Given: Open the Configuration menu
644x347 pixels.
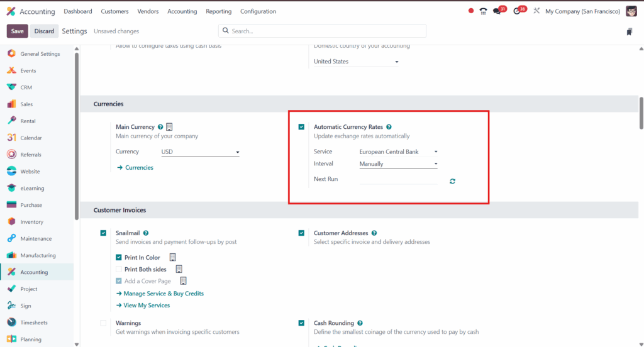Looking at the screenshot, I should (258, 11).
